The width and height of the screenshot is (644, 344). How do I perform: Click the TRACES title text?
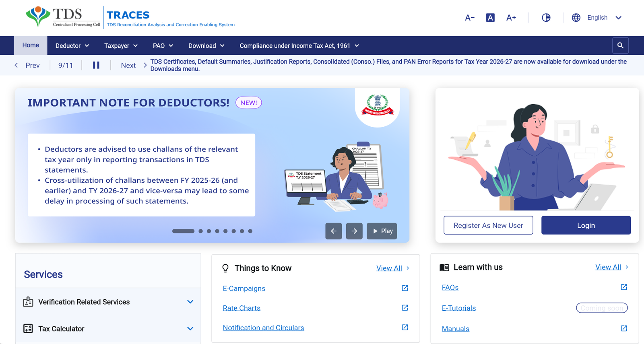(x=128, y=15)
